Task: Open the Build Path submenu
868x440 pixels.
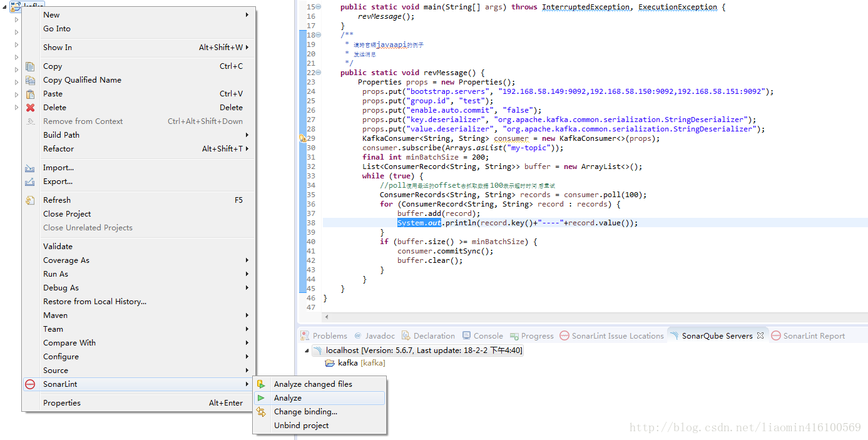Action: [x=140, y=135]
